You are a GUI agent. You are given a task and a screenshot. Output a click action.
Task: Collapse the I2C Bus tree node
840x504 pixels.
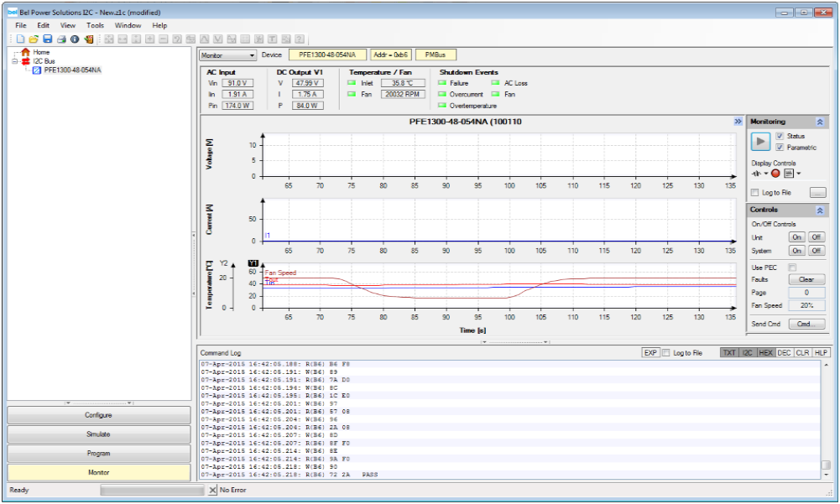coord(15,61)
